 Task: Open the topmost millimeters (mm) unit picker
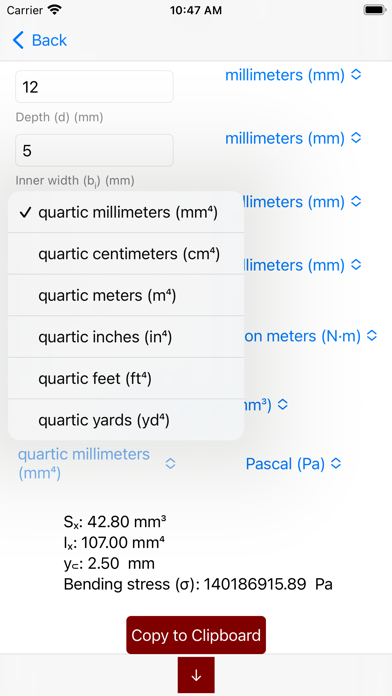pos(293,75)
